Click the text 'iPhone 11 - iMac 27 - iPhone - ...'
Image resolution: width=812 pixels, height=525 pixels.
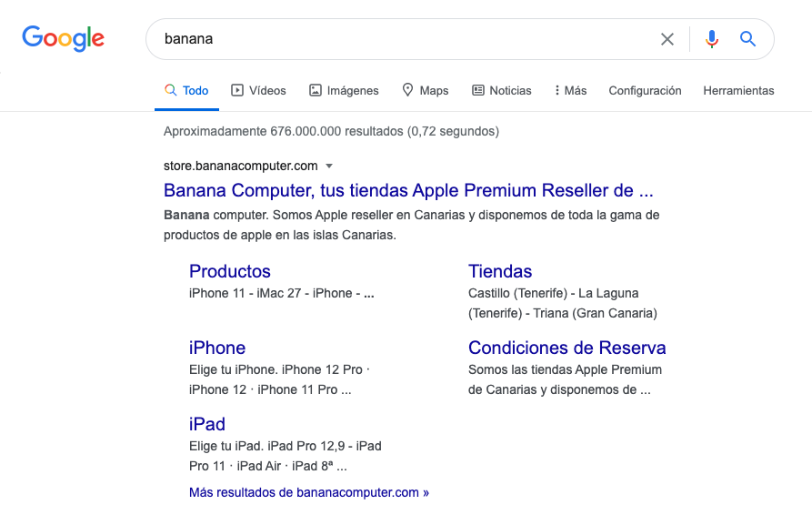click(282, 293)
